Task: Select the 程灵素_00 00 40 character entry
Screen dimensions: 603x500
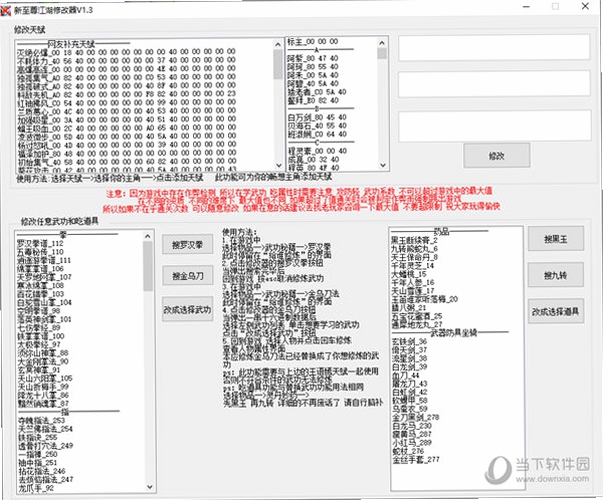Action: coord(317,151)
